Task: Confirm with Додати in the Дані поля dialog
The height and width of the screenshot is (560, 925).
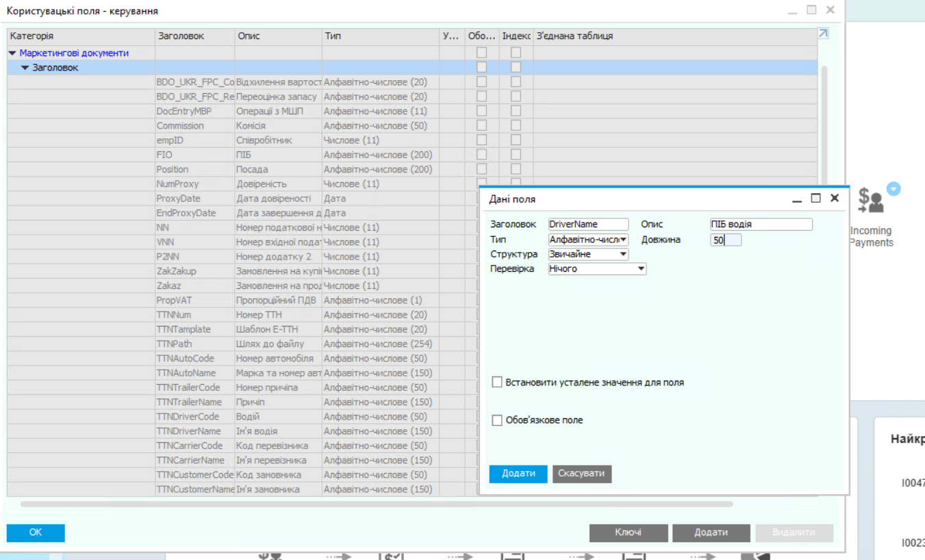Action: pos(518,474)
